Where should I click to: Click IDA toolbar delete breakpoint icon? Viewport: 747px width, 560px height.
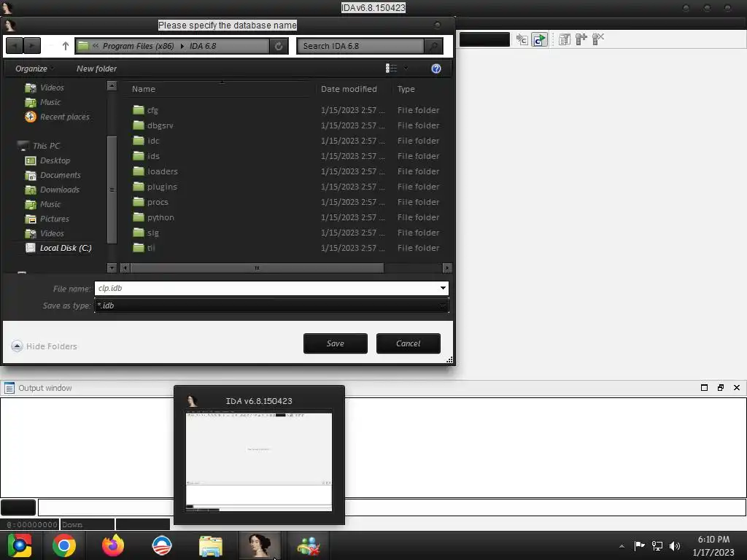(598, 39)
